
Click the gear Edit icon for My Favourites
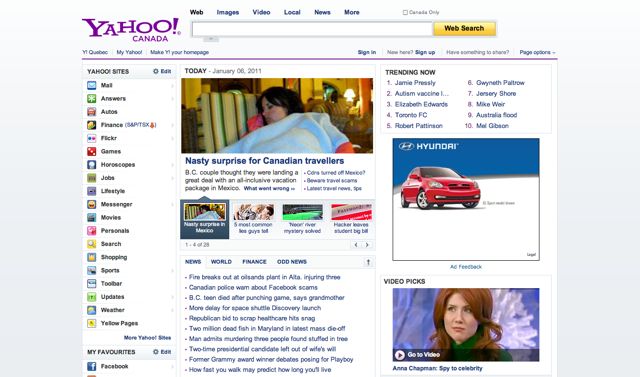tap(156, 352)
